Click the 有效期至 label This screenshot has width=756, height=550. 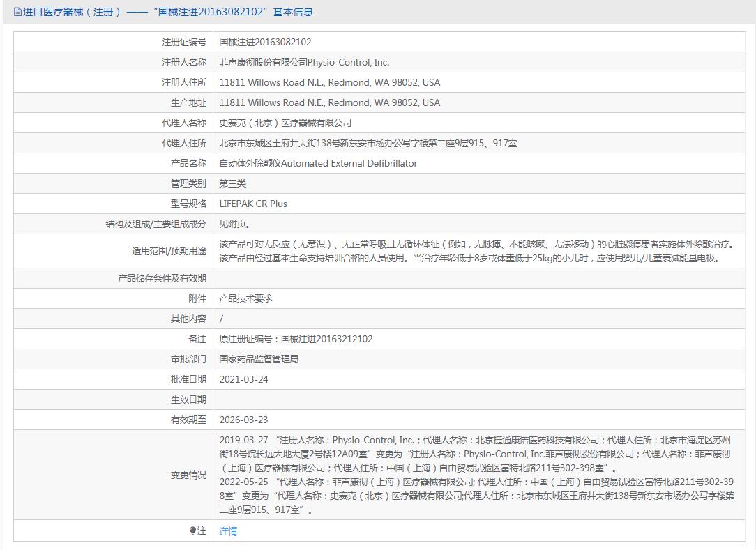click(188, 420)
